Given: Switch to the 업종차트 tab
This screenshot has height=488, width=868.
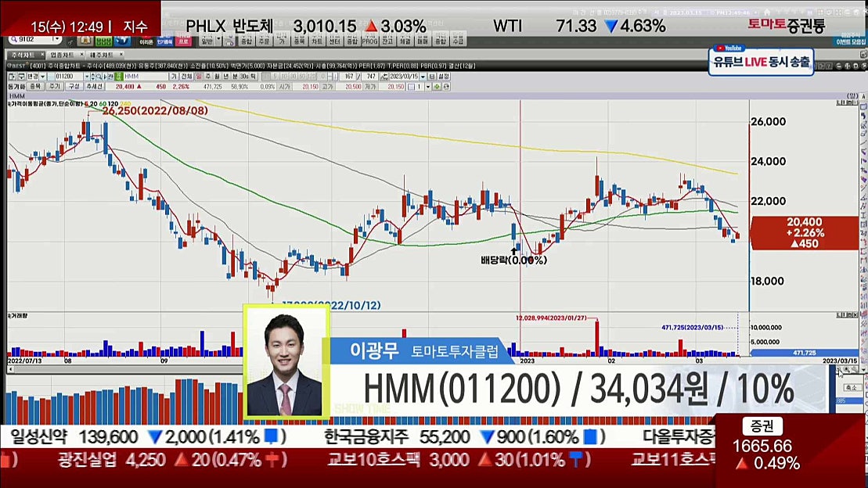Looking at the screenshot, I should 61,56.
